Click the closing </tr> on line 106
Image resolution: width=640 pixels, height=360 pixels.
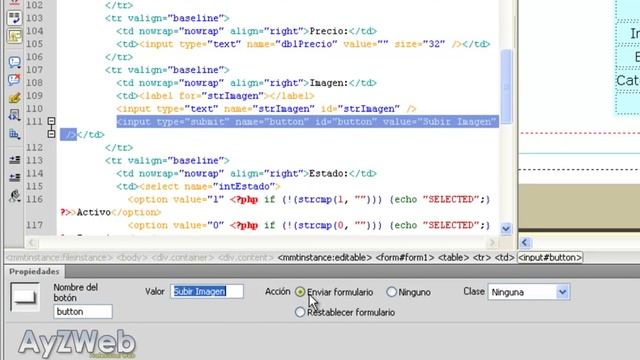pos(119,57)
